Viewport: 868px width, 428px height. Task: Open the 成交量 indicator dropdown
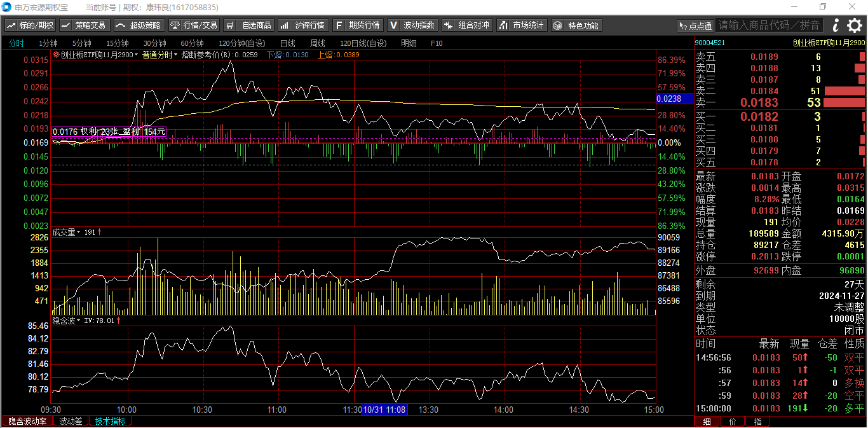pyautogui.click(x=66, y=233)
